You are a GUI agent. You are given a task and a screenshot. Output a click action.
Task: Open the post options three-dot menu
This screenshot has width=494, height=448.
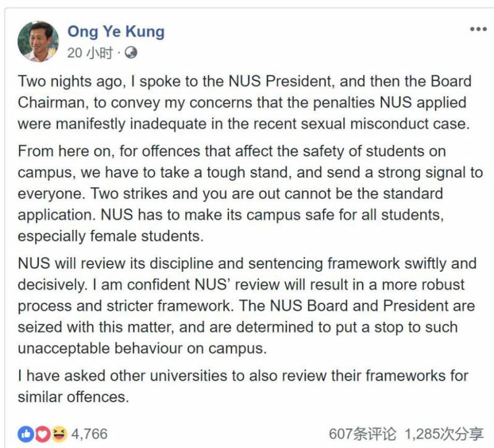pos(478,30)
